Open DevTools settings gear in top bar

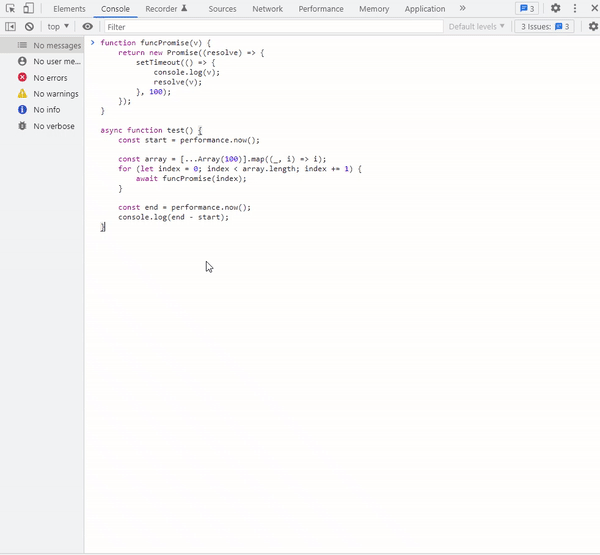coord(555,8)
